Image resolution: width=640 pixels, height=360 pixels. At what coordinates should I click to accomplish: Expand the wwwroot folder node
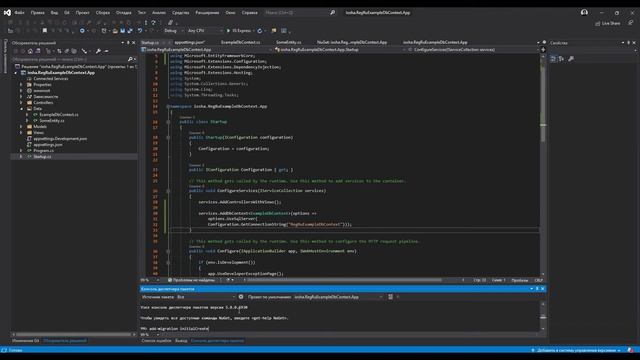pyautogui.click(x=21, y=91)
